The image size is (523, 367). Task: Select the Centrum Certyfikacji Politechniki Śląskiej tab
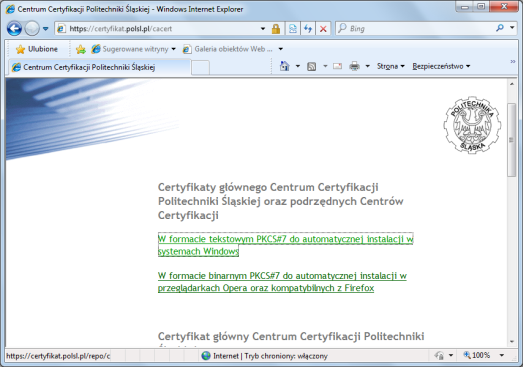point(99,67)
